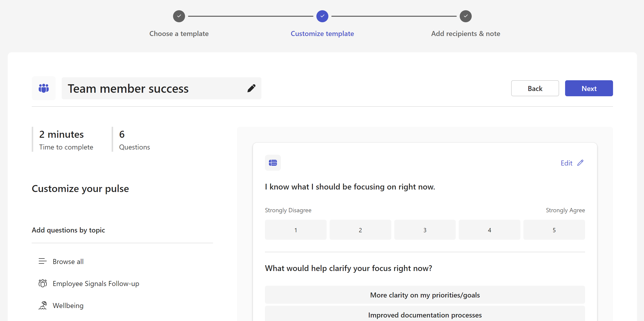Screen dimensions: 644x321
Task: Click the Browse all list icon
Action: click(42, 261)
